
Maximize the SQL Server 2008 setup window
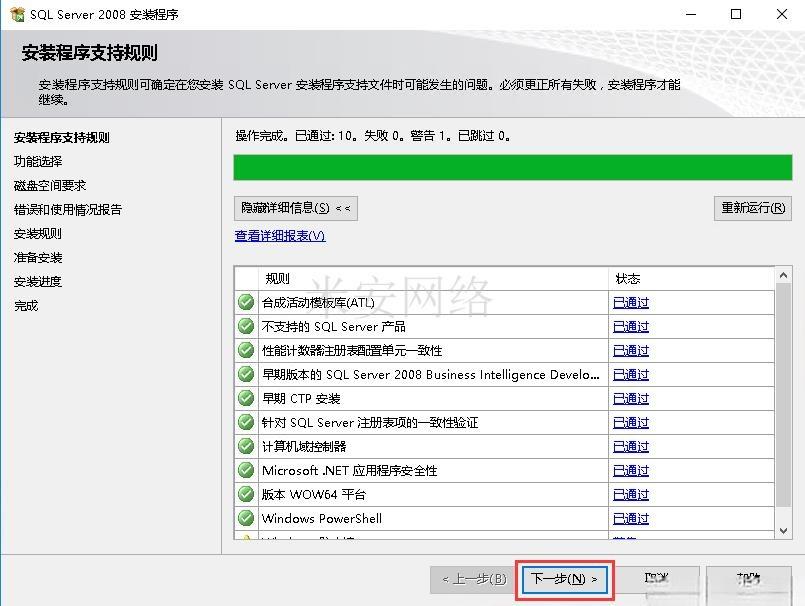(x=736, y=14)
